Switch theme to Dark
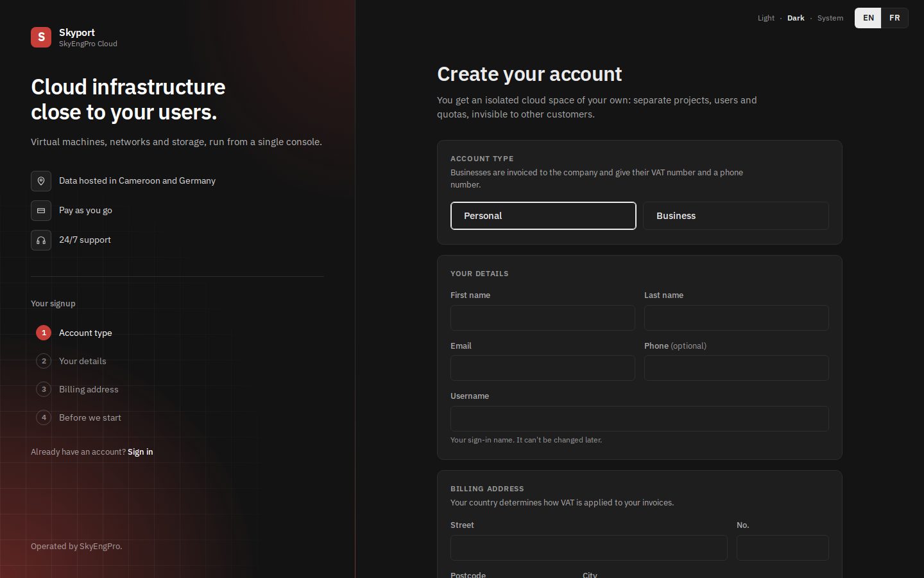Image resolution: width=924 pixels, height=578 pixels. [796, 18]
